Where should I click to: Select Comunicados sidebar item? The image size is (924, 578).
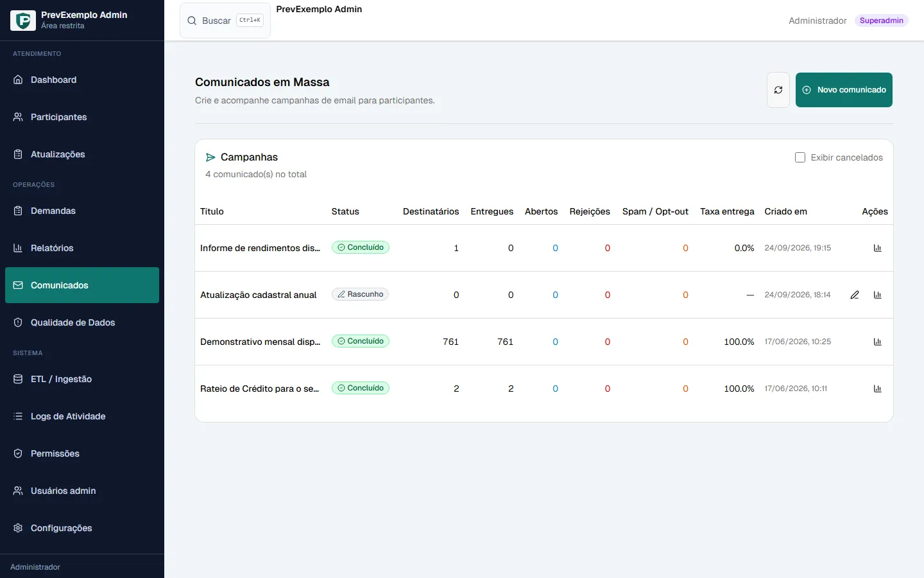[82, 285]
